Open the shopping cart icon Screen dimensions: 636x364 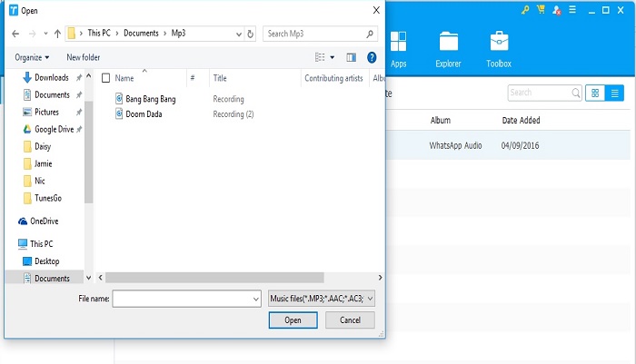tap(541, 10)
